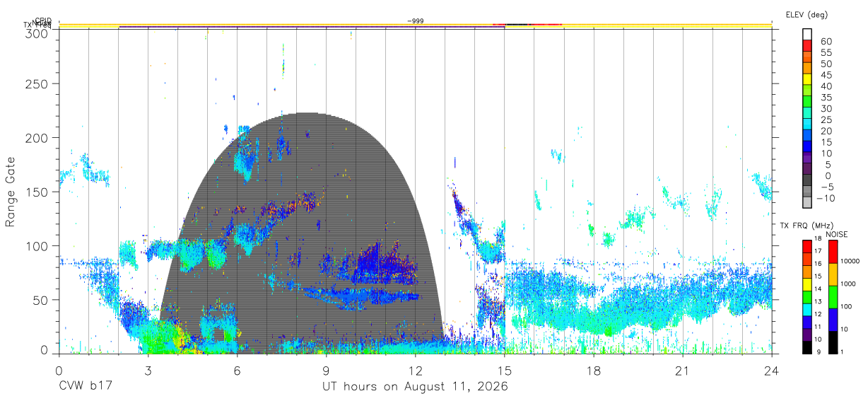Click the '55' elevation label
The width and height of the screenshot is (868, 401).
coord(826,53)
